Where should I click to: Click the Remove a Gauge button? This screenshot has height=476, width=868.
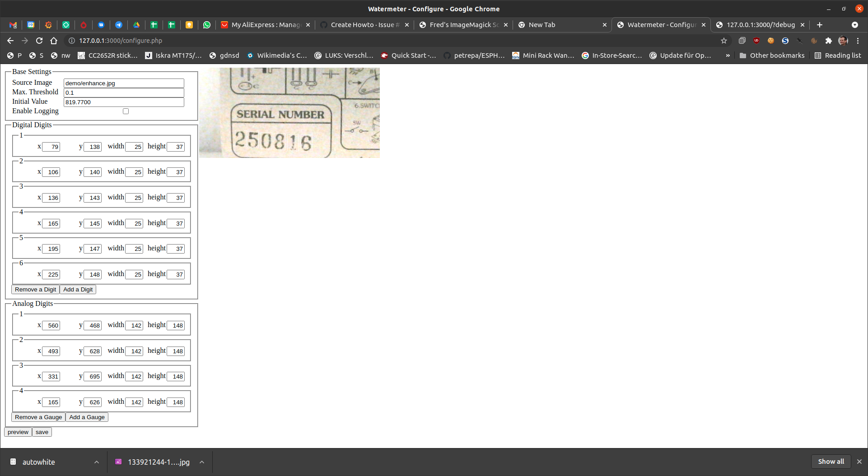[38, 417]
